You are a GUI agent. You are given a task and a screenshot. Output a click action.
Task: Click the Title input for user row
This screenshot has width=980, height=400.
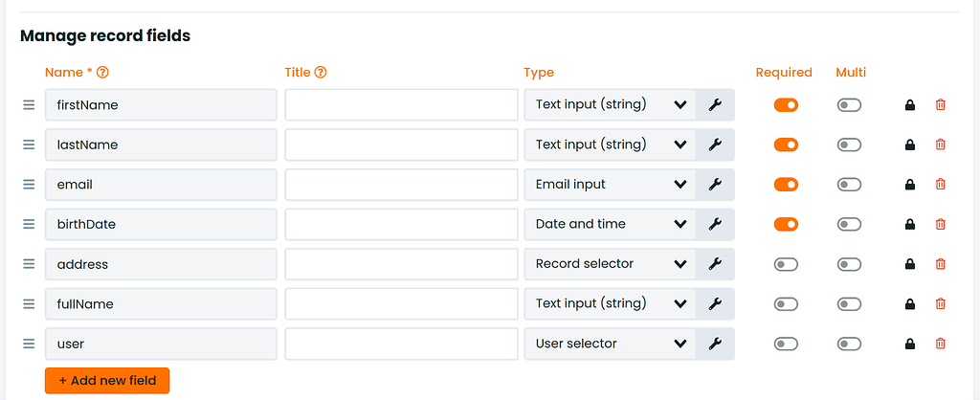pyautogui.click(x=401, y=344)
